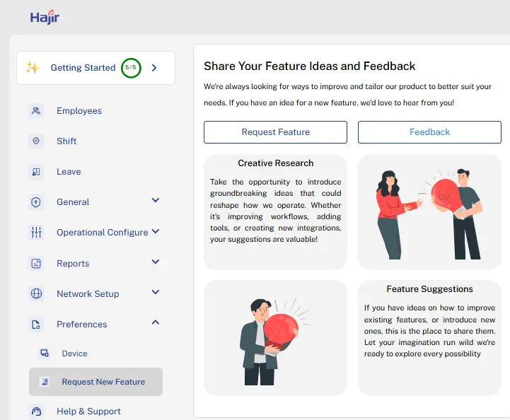510x420 pixels.
Task: Expand the General menu chevron
Action: [156, 201]
